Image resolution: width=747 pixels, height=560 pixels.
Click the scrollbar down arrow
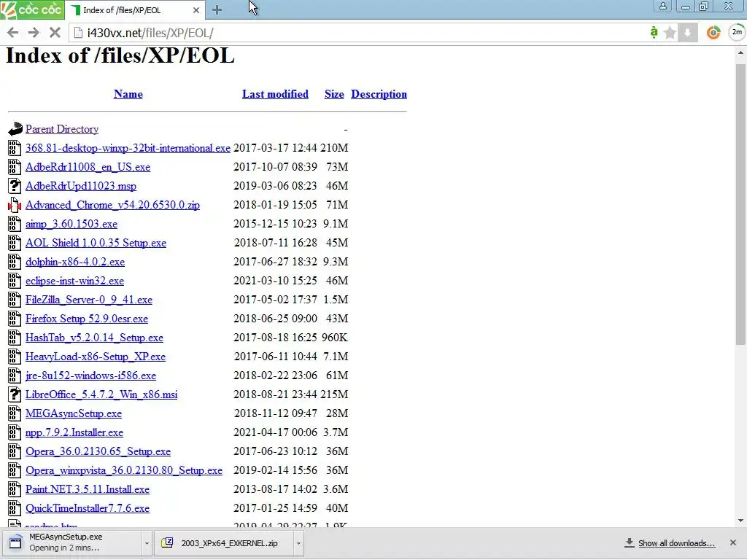(740, 521)
